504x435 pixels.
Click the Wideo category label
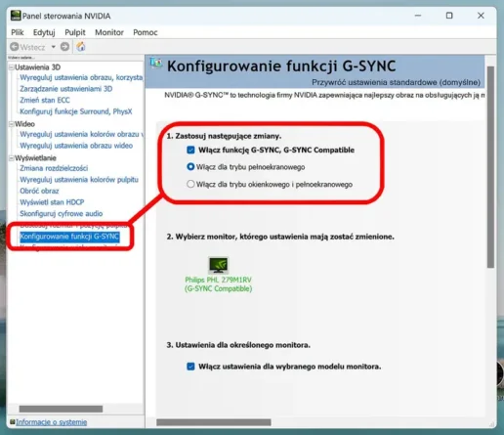[24, 124]
